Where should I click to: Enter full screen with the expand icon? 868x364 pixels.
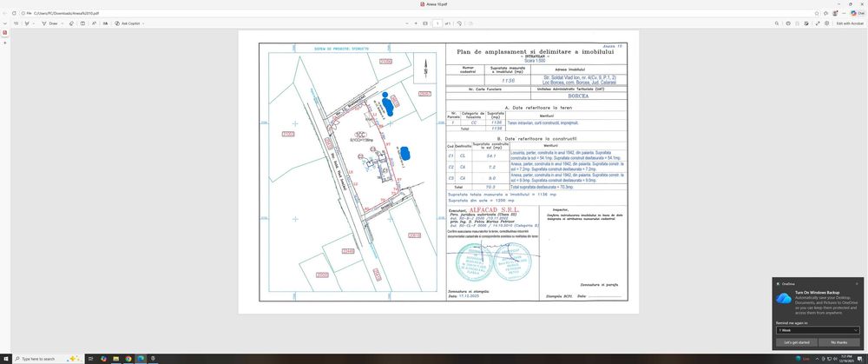(818, 23)
